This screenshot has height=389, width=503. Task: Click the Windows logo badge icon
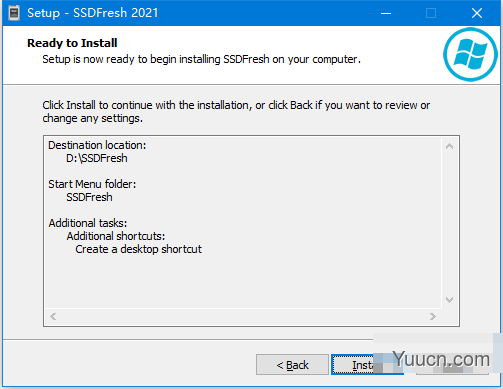coord(470,55)
